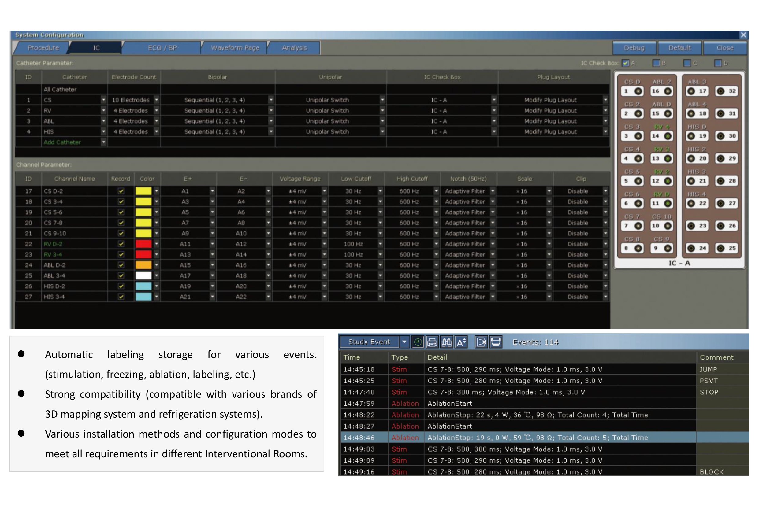
Task: Switch to the ECG / BP tab
Action: pos(162,48)
